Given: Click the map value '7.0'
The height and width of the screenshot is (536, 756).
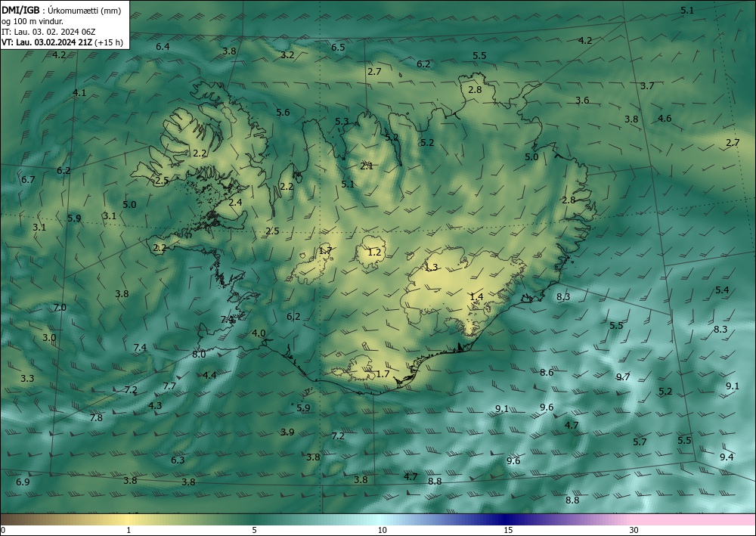Looking at the screenshot, I should (60, 307).
